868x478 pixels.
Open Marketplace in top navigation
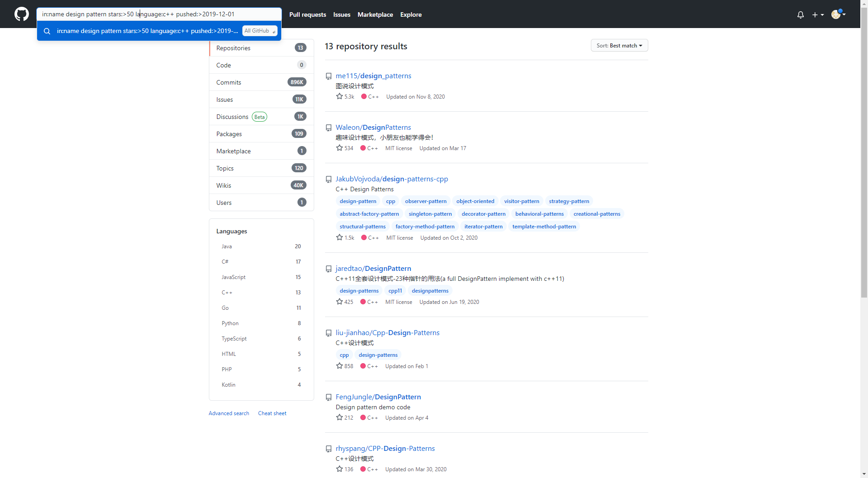(x=375, y=14)
